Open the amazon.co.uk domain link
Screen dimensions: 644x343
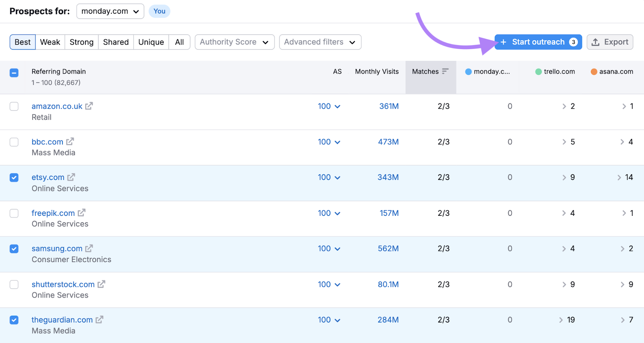[x=57, y=106]
